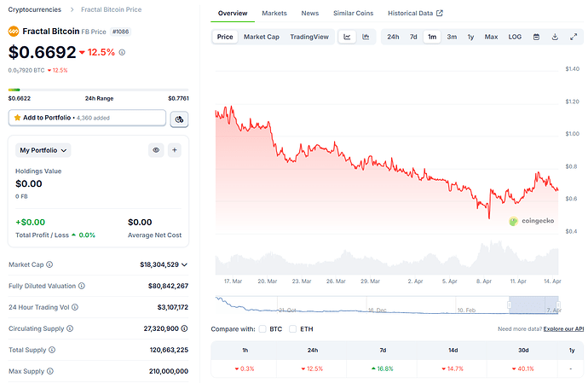
Task: Click the $80,842,267 valuation value
Action: [168, 286]
